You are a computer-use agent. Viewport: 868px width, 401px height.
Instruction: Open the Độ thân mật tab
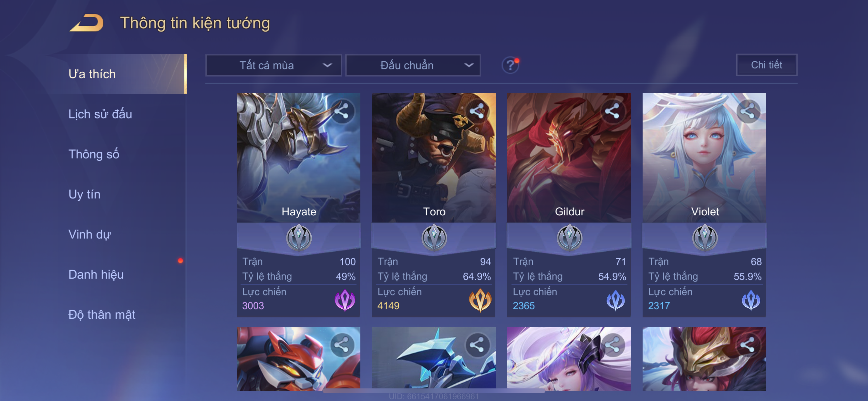pos(102,314)
